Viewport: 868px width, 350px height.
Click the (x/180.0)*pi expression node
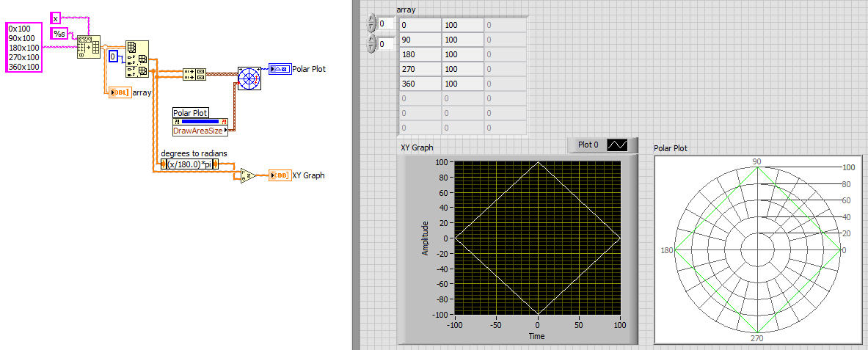[190, 164]
